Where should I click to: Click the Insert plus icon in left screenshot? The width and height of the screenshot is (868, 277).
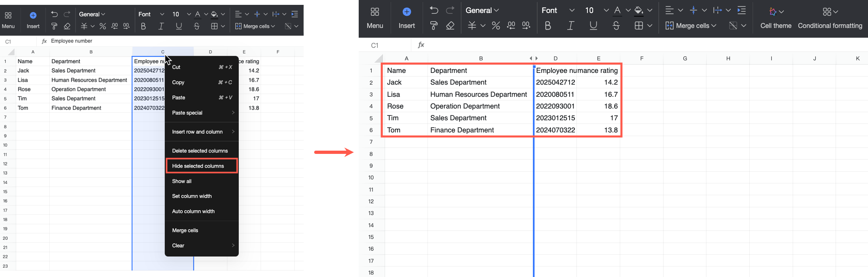[33, 15]
